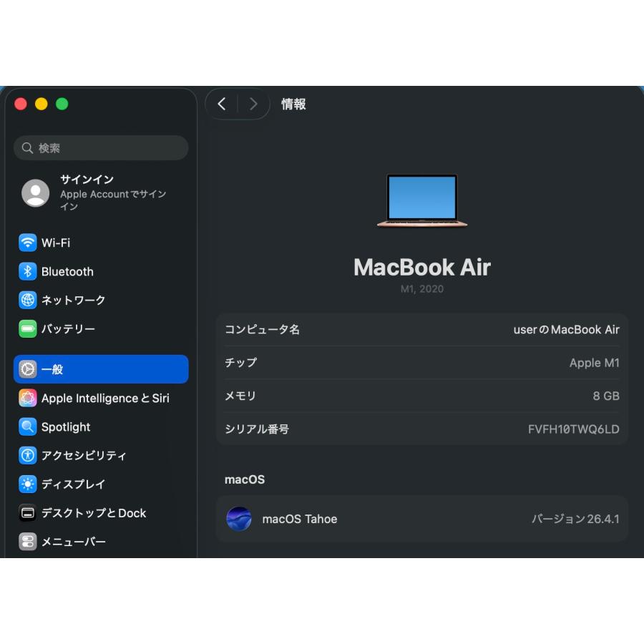644x644 pixels.
Task: Click 'バージョン 26.4.1' version text
Action: (x=575, y=519)
